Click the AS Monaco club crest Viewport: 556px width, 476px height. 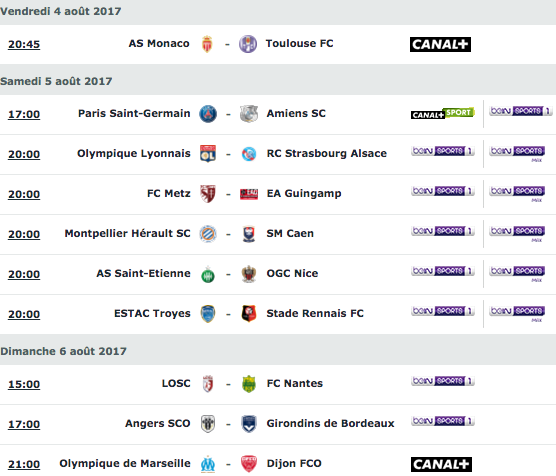click(x=207, y=44)
